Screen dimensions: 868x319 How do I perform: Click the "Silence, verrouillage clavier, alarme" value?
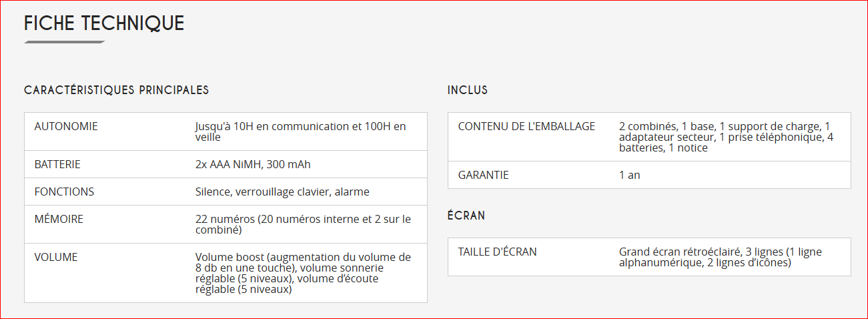(282, 192)
